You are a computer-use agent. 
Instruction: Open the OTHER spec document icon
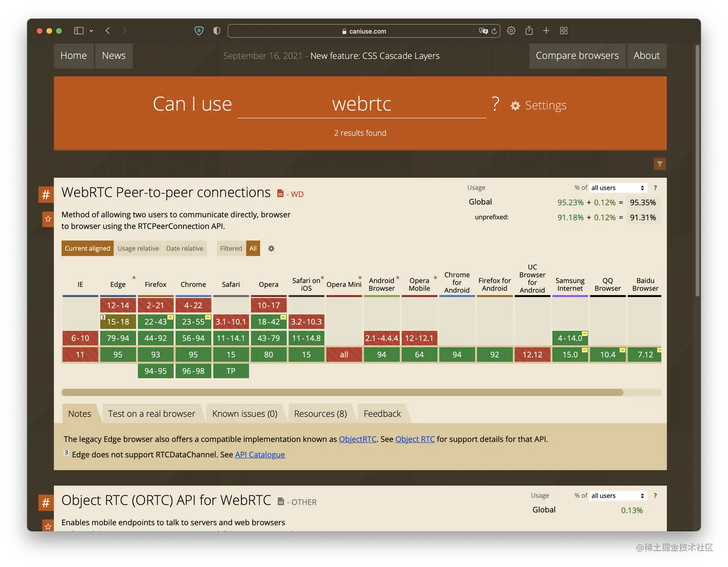point(281,502)
